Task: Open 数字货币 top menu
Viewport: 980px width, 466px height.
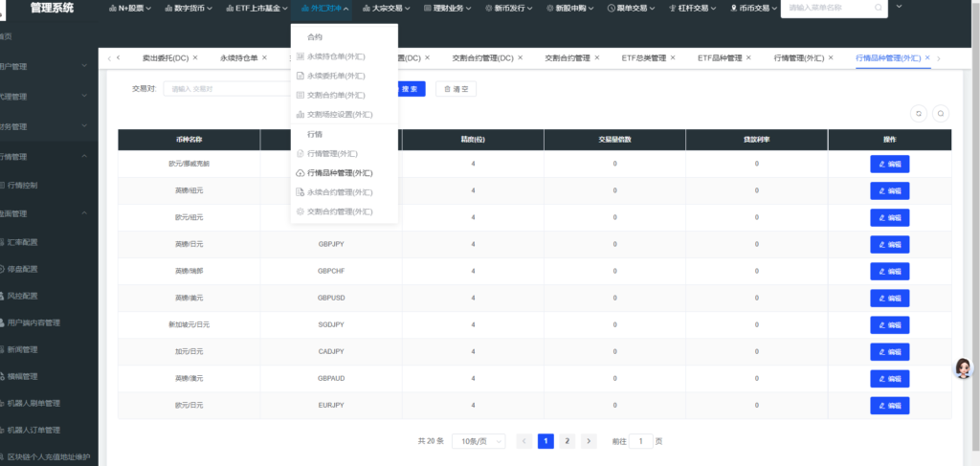Action: pos(189,8)
